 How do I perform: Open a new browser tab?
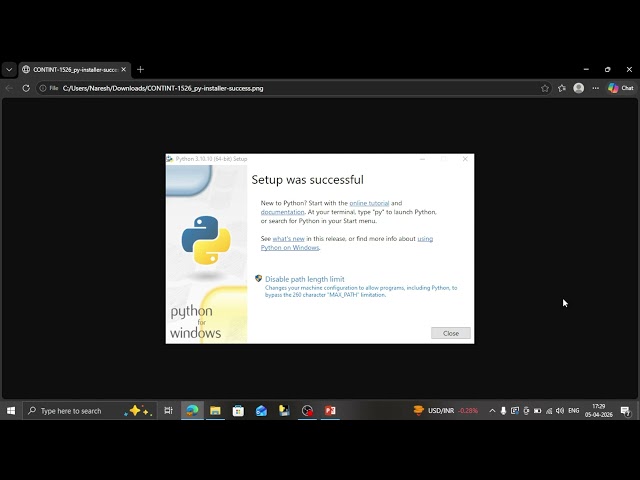[x=140, y=69]
